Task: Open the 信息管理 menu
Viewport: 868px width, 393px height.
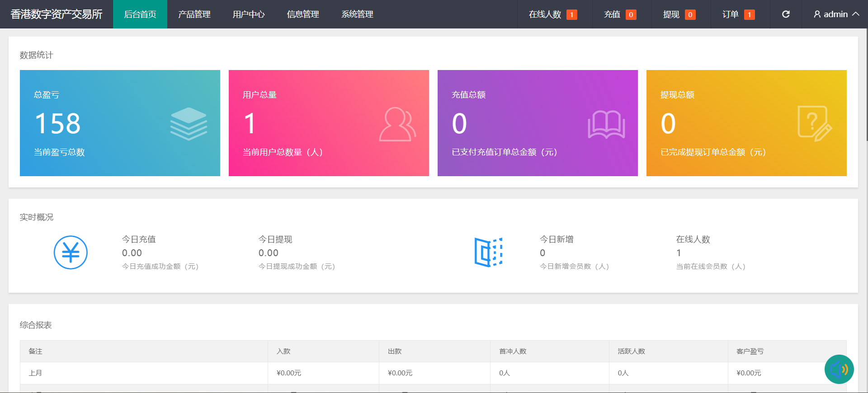Action: coord(303,14)
